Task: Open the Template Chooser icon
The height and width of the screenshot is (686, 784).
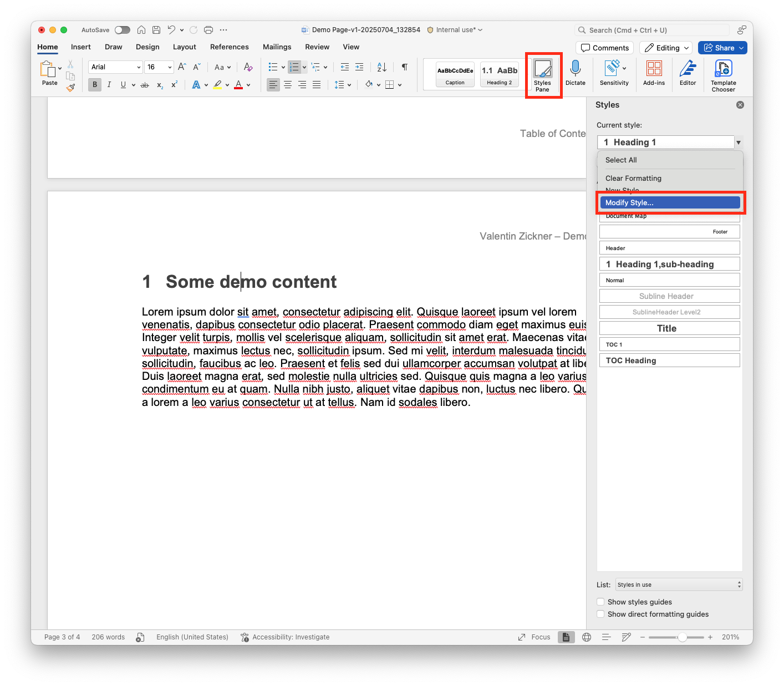Action: pyautogui.click(x=723, y=71)
